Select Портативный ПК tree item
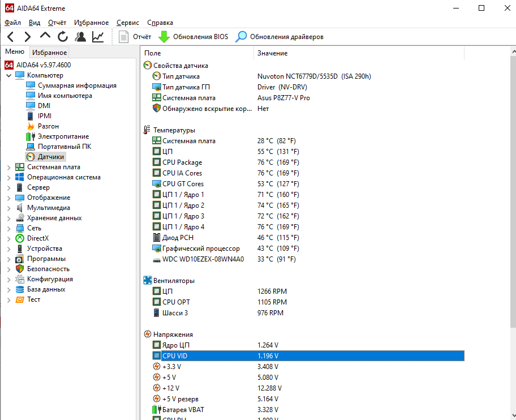 64,147
